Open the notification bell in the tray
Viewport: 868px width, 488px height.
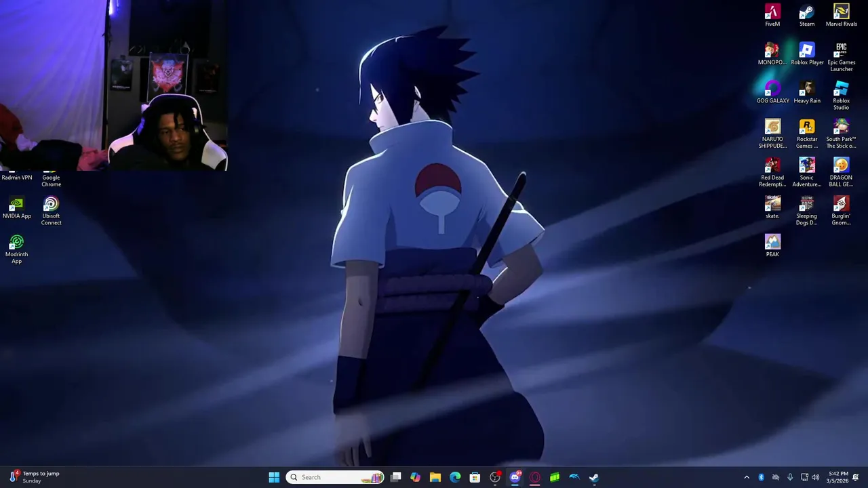pos(856,477)
